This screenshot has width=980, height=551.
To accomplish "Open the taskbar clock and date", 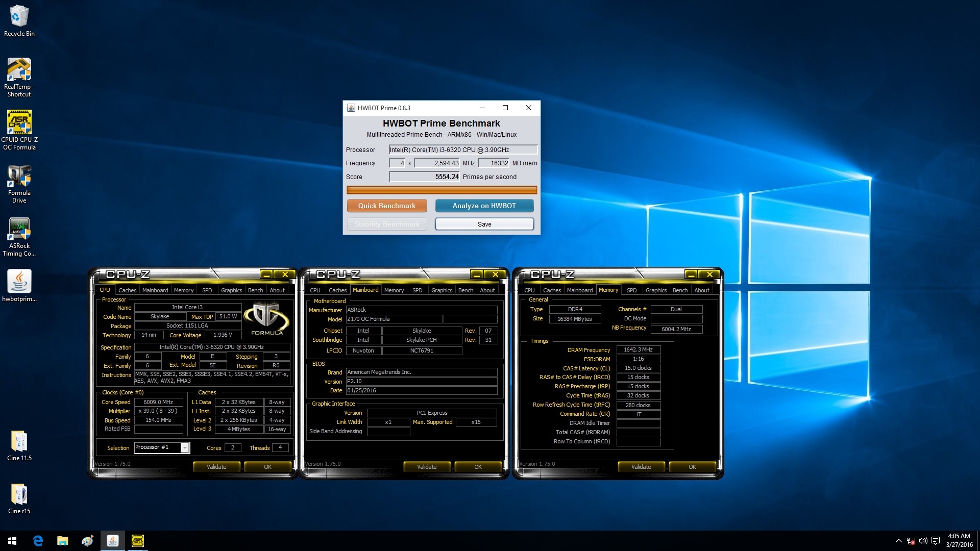I will pyautogui.click(x=959, y=541).
